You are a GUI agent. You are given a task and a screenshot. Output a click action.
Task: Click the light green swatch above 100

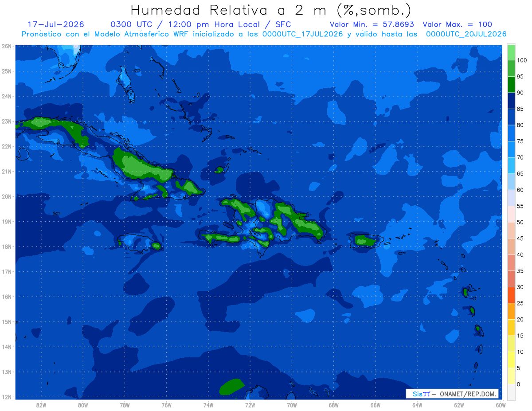click(x=511, y=52)
